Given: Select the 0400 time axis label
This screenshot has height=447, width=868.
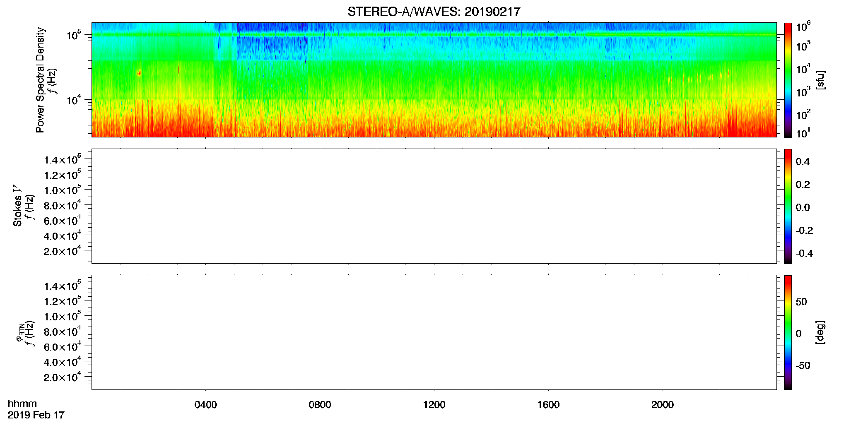Looking at the screenshot, I should point(206,405).
